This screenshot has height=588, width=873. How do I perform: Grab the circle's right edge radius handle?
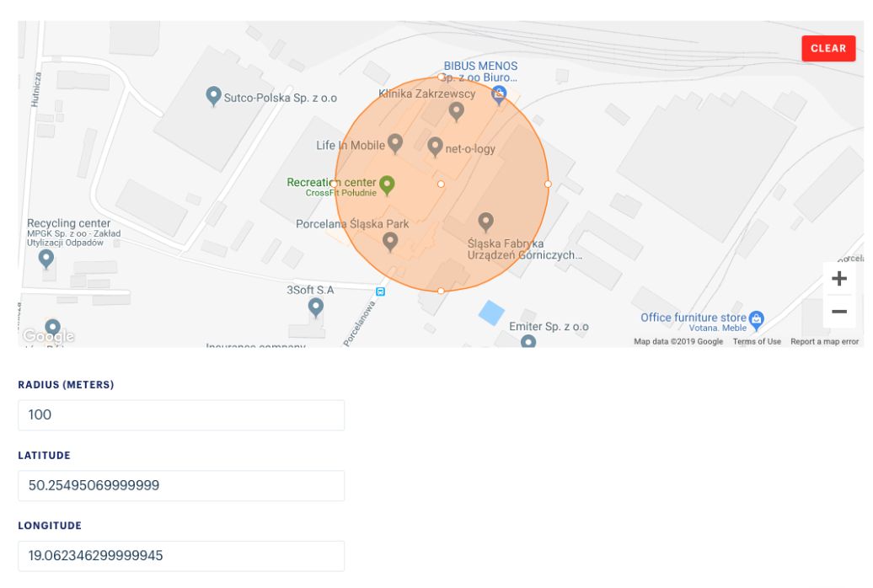click(548, 183)
